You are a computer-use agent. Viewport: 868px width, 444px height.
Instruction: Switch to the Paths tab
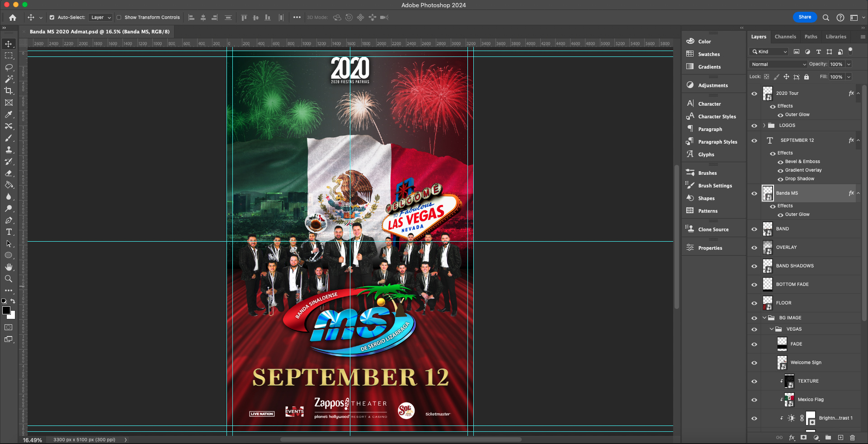811,37
